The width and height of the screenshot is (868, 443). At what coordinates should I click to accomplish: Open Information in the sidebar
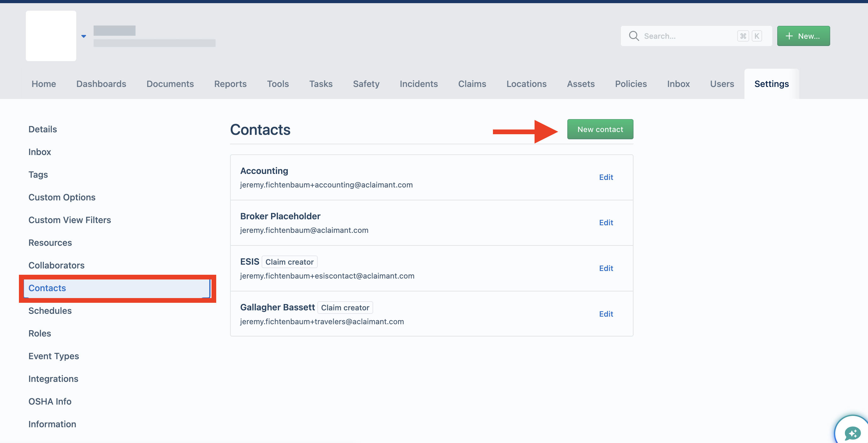point(52,424)
